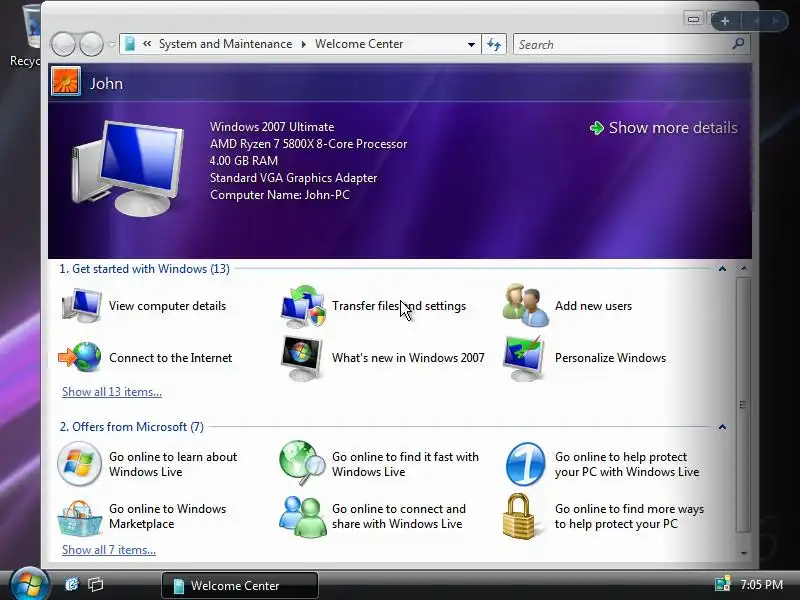
Task: Click Welcome Center in the breadcrumb
Action: pos(359,44)
